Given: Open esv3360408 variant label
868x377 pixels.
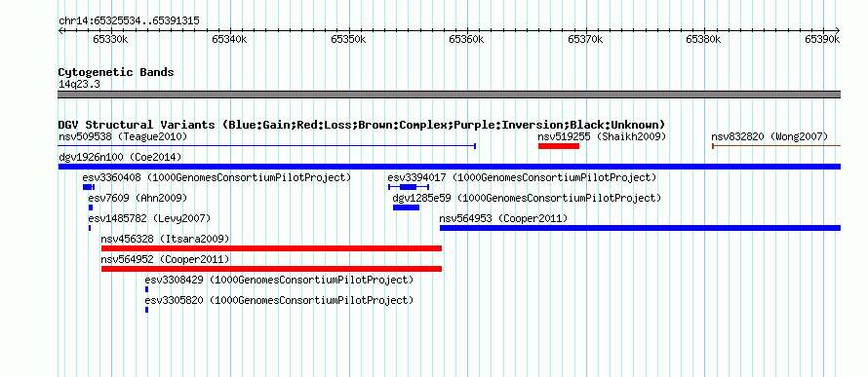Looking at the screenshot, I should pyautogui.click(x=217, y=178).
